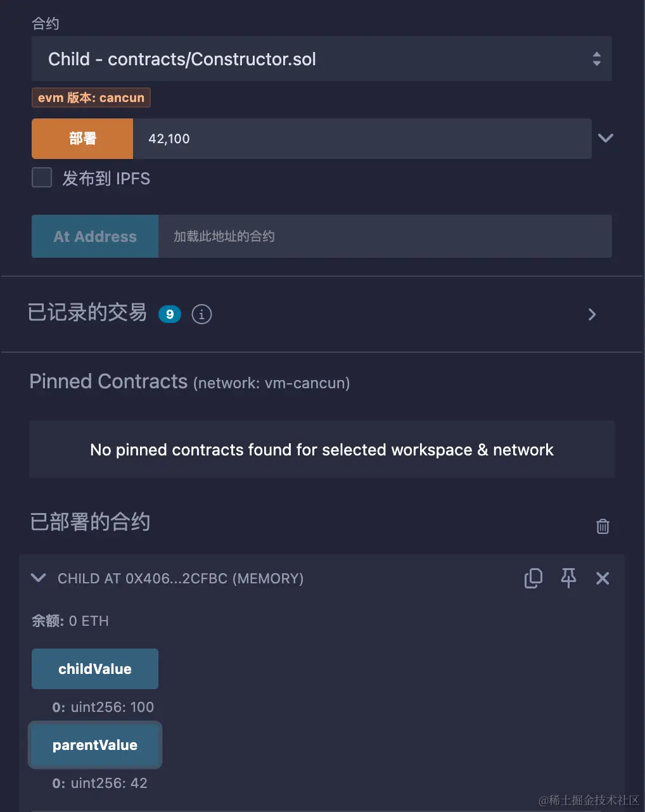Click the orange 部署 deploy button
The height and width of the screenshot is (812, 645).
click(82, 139)
